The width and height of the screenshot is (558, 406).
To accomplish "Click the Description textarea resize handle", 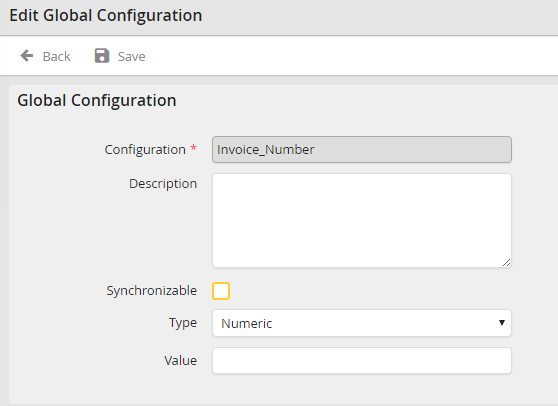I will pos(507,263).
